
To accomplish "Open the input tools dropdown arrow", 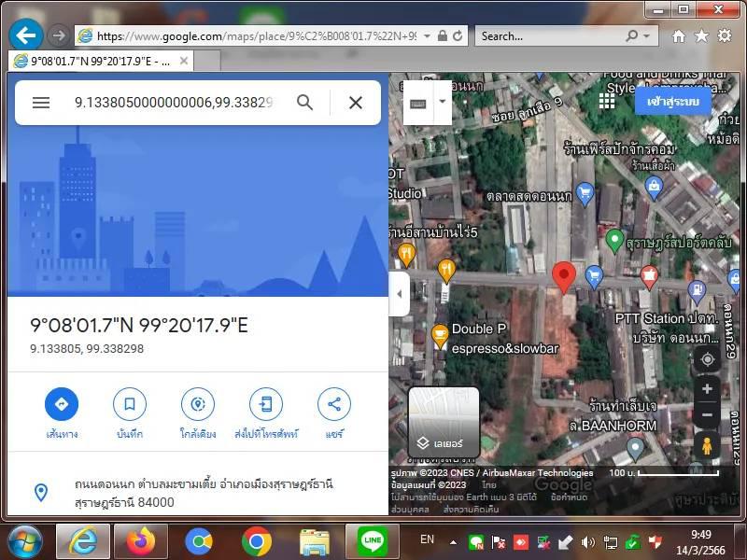I will tap(442, 102).
